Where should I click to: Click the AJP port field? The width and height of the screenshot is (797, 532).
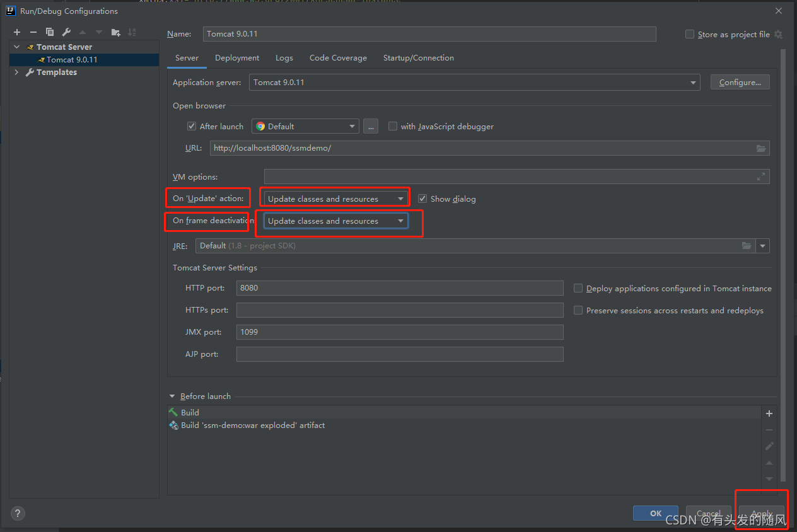400,354
